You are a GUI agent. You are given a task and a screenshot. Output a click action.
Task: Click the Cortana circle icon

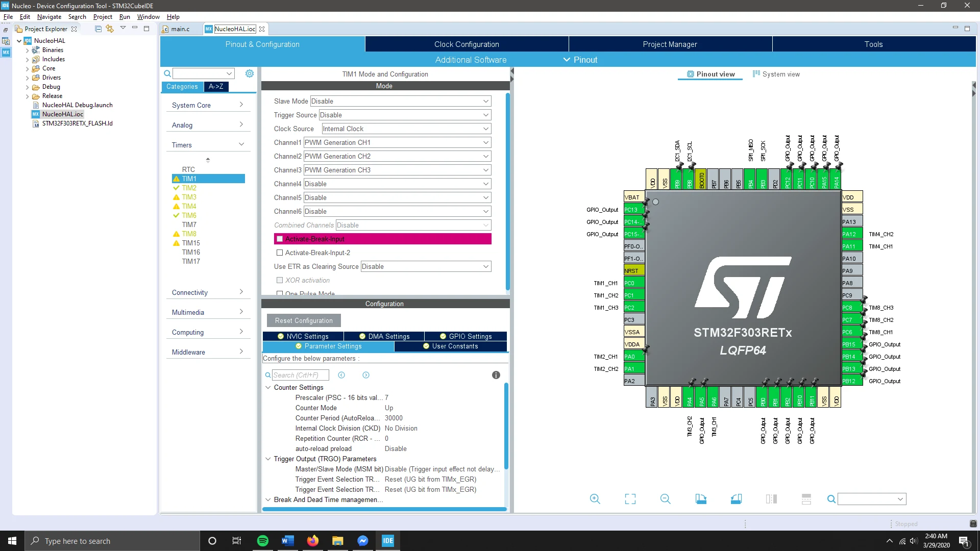[x=212, y=541]
